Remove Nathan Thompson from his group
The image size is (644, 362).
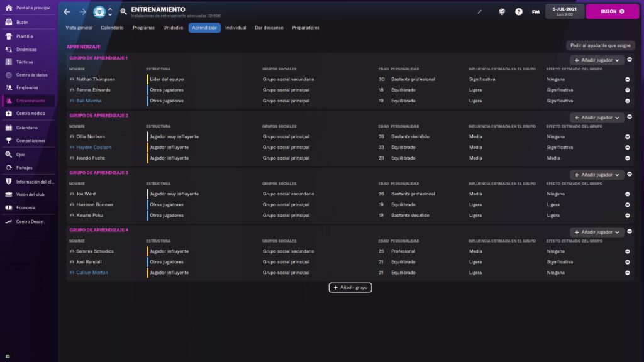coord(627,79)
